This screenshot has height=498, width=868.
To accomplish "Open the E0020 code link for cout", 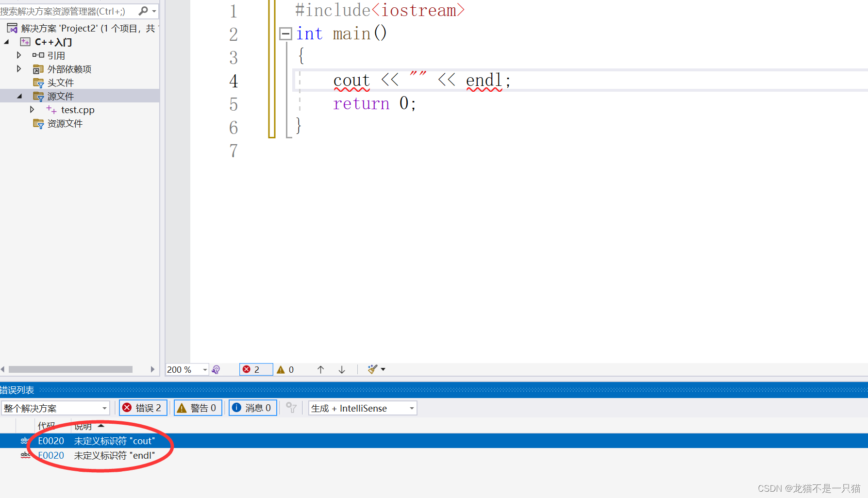I will point(51,441).
